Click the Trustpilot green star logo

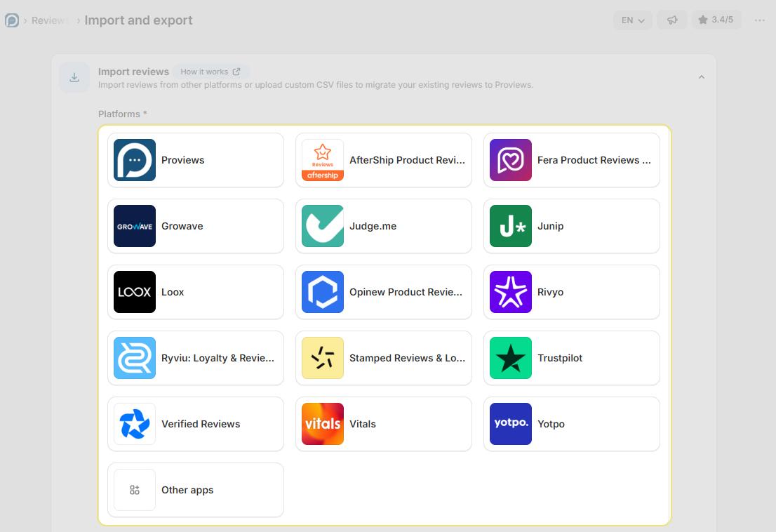click(511, 358)
